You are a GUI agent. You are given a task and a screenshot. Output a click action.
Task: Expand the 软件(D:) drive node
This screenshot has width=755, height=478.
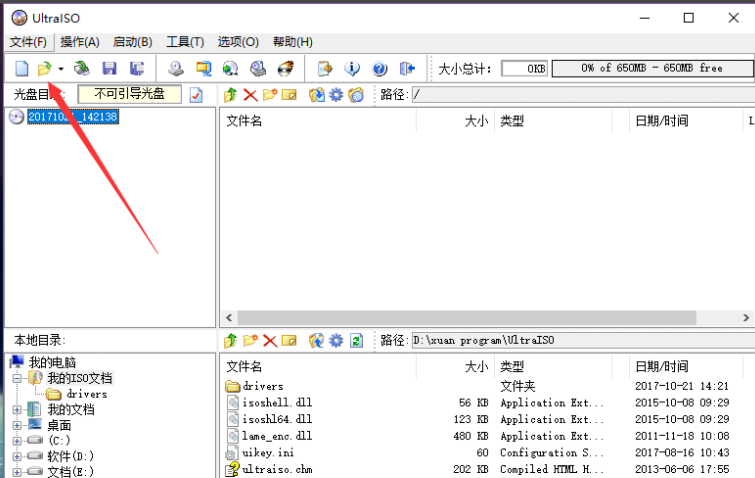coord(17,456)
